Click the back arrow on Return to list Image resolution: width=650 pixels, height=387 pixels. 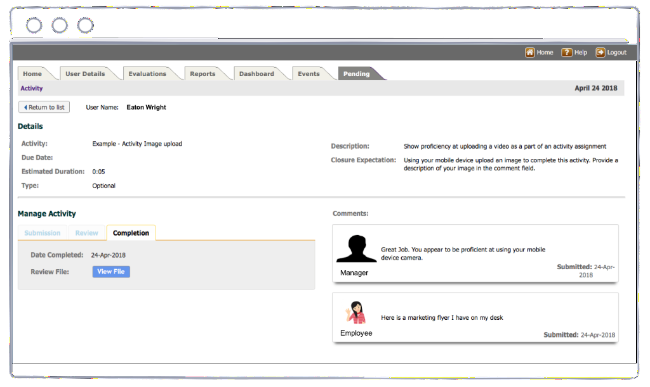point(26,107)
